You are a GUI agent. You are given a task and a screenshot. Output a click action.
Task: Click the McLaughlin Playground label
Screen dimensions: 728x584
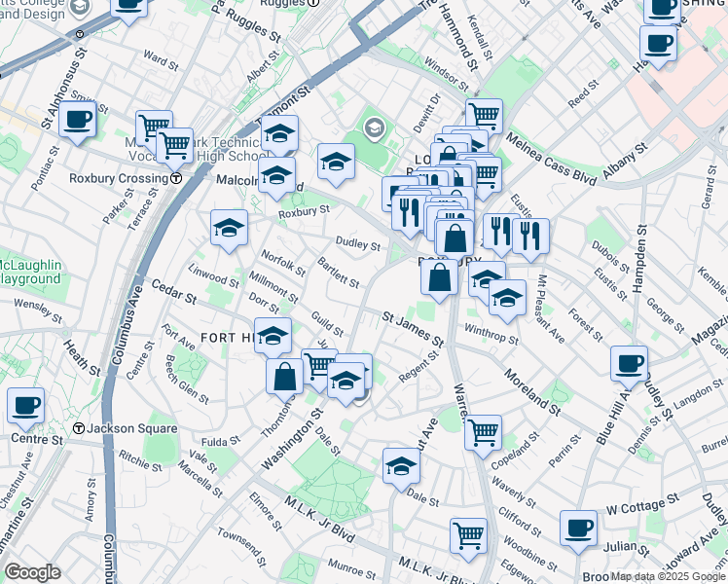point(29,273)
